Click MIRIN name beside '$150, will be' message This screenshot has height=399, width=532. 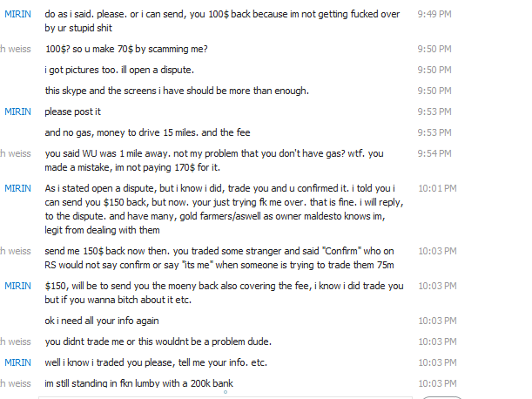(x=17, y=286)
